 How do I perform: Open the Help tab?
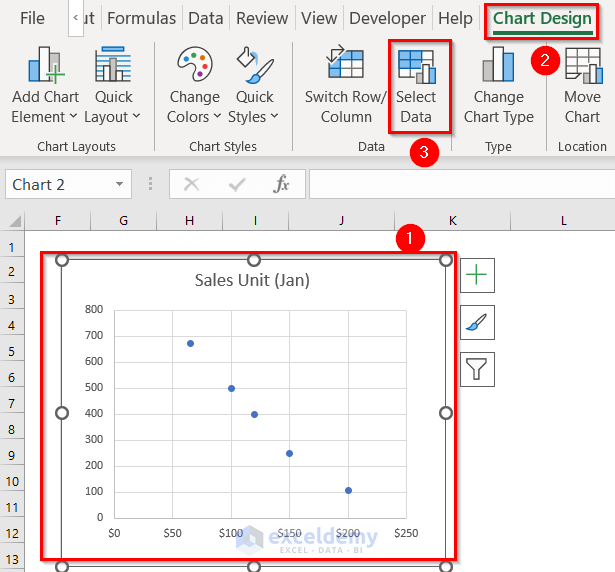coord(455,18)
